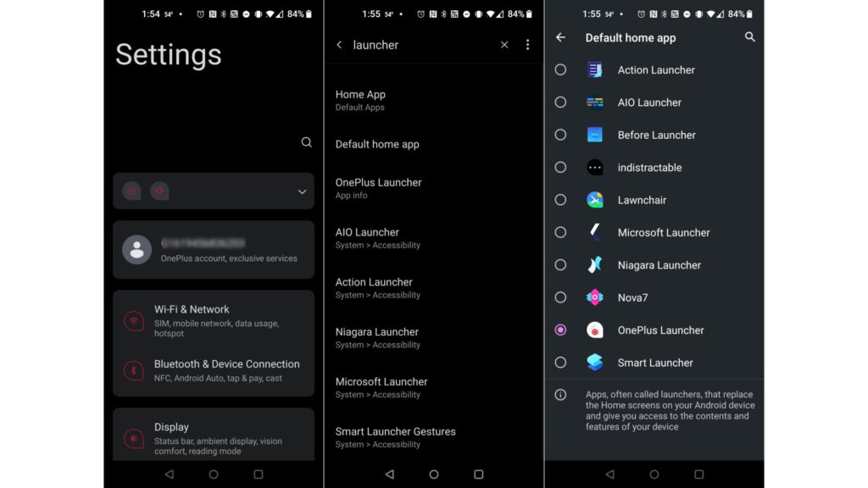
Task: Go back from launcher search results
Action: (x=339, y=45)
